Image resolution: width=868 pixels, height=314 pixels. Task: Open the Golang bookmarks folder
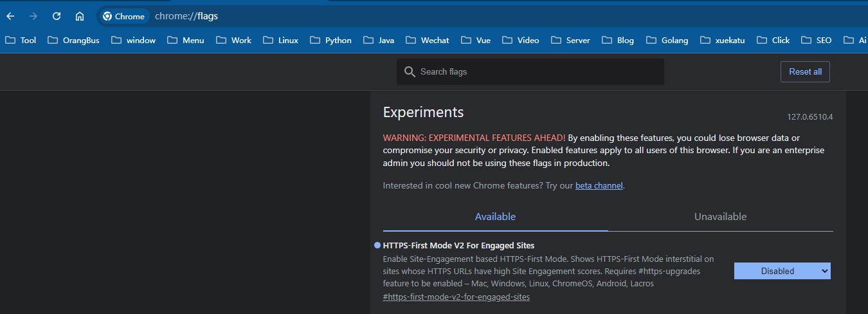click(x=667, y=40)
